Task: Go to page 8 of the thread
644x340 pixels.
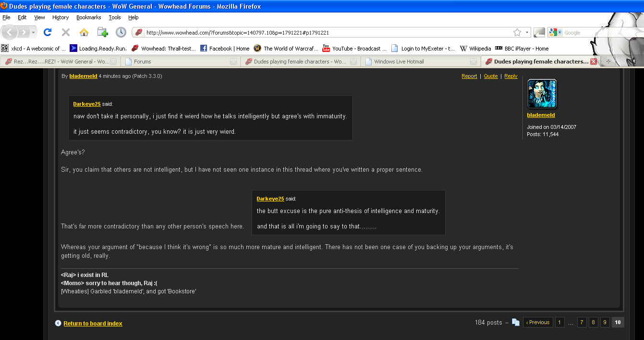Action: (594, 323)
